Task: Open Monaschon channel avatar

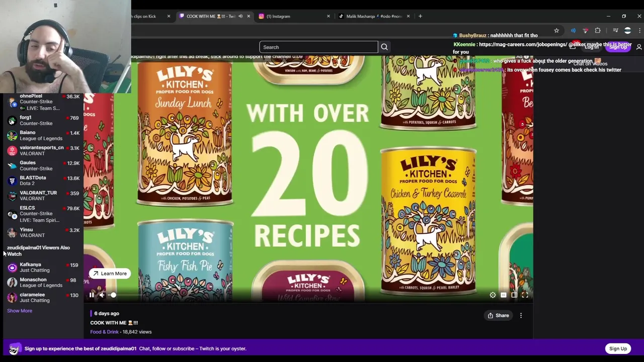Action: 12,283
